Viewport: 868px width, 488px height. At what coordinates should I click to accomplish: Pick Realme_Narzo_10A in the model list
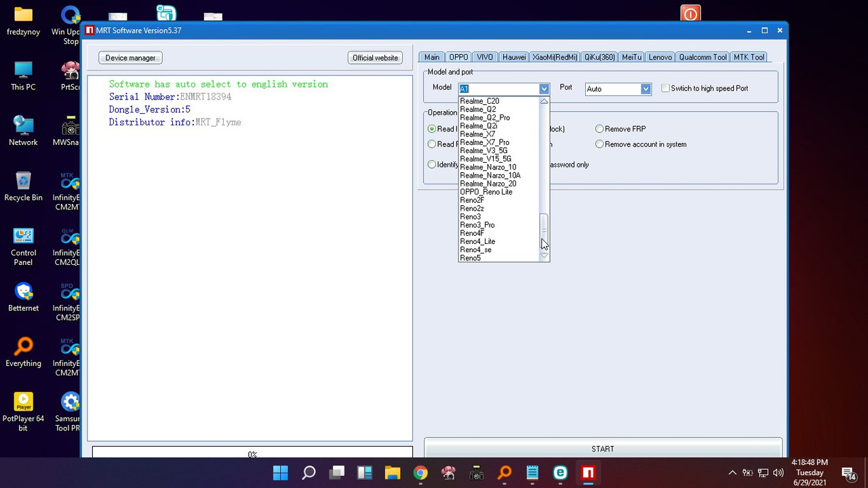[x=498, y=176]
